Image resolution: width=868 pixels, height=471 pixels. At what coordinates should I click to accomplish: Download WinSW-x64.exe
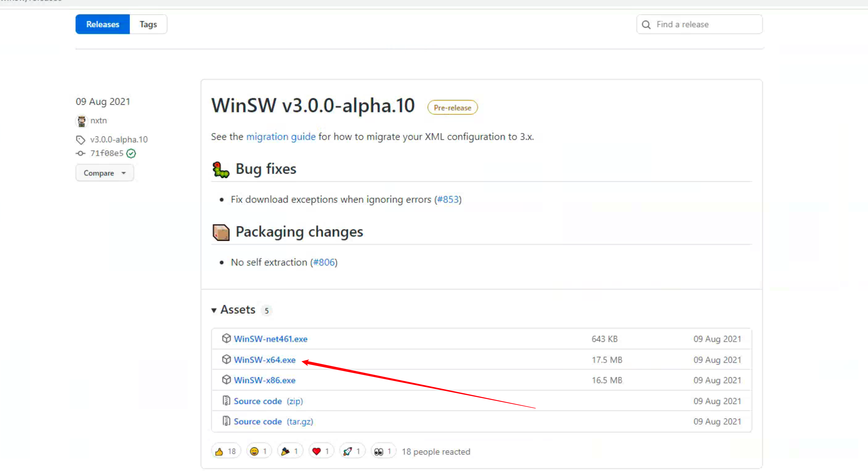tap(264, 360)
